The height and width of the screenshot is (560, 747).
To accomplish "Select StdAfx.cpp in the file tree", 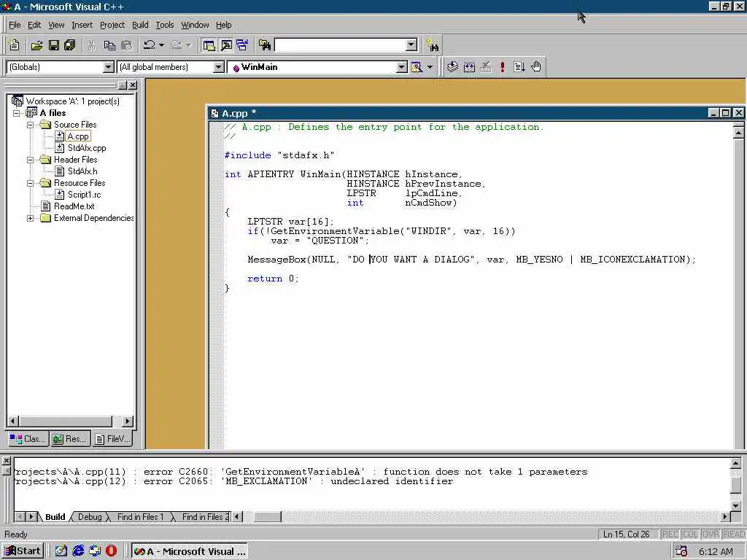I will (x=87, y=148).
